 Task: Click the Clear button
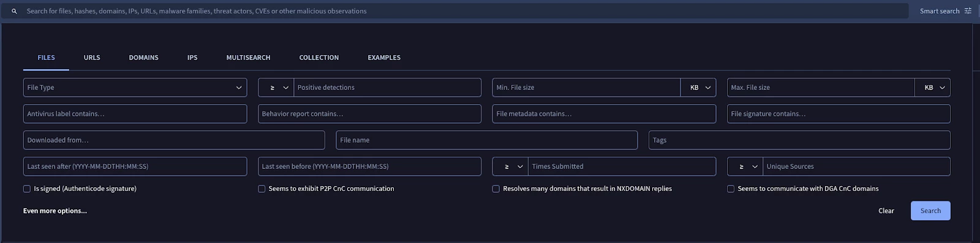pos(886,211)
